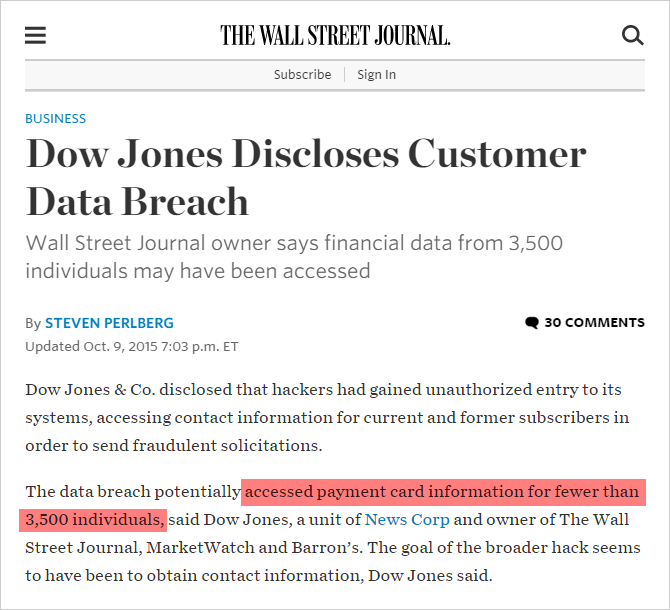
Task: Click the highlighted '3,500 individuals,' text
Action: [94, 520]
